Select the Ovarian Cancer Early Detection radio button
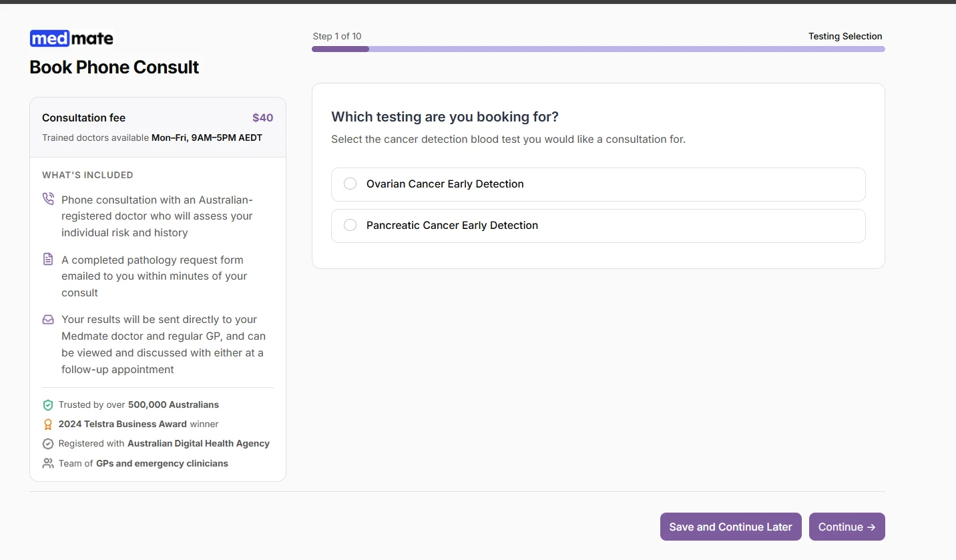 click(x=350, y=183)
